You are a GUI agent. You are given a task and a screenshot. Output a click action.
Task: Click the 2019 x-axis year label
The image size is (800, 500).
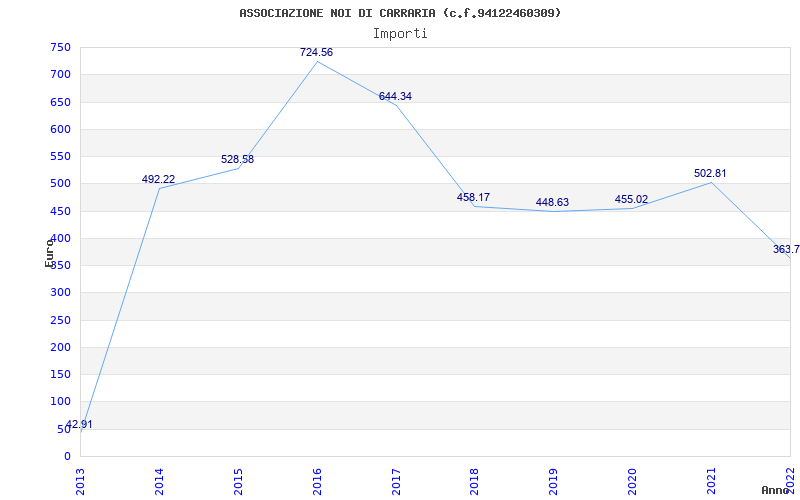(x=554, y=481)
